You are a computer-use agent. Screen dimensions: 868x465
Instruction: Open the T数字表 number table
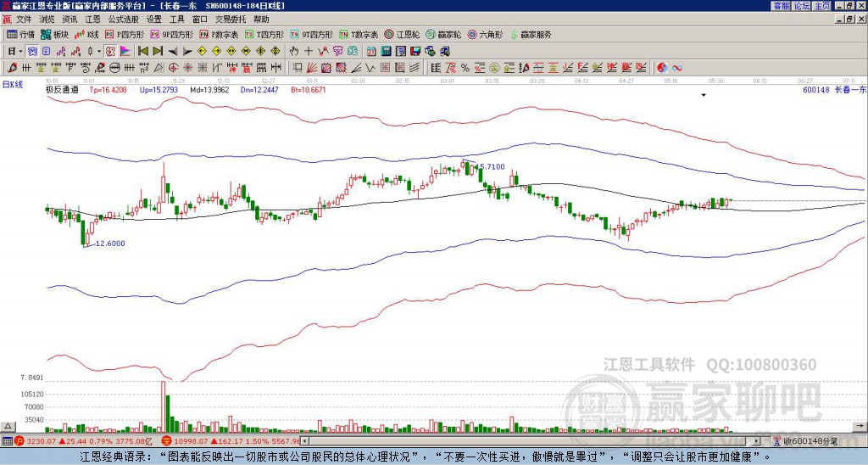coord(359,34)
